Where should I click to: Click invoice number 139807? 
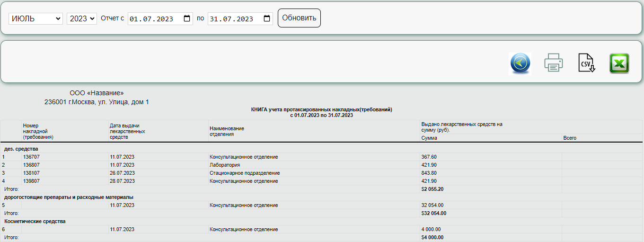tap(32, 181)
